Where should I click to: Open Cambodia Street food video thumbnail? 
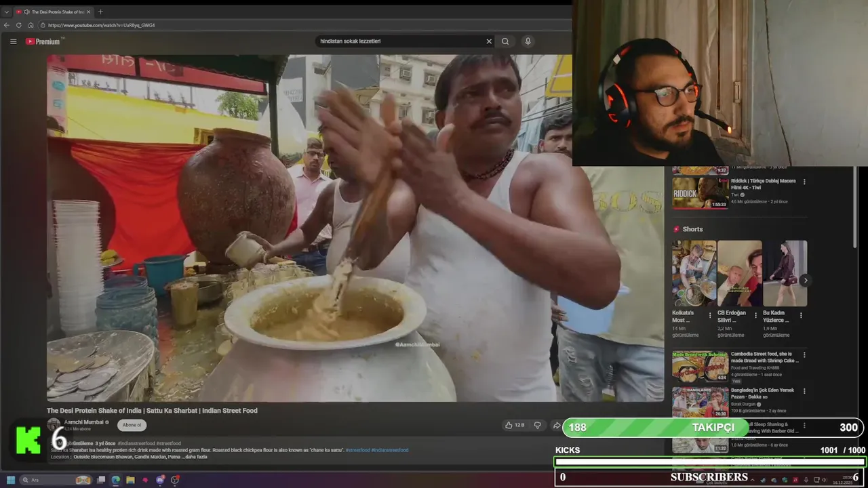pos(700,366)
